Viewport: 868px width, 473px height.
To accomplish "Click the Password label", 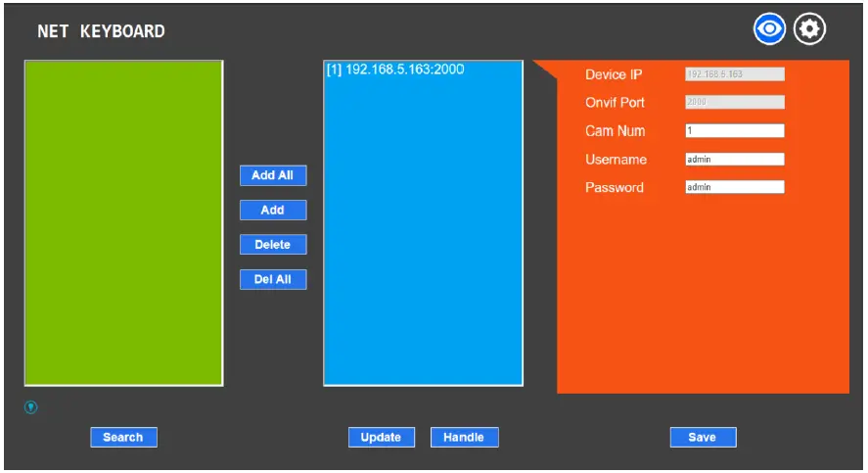I will tap(615, 187).
